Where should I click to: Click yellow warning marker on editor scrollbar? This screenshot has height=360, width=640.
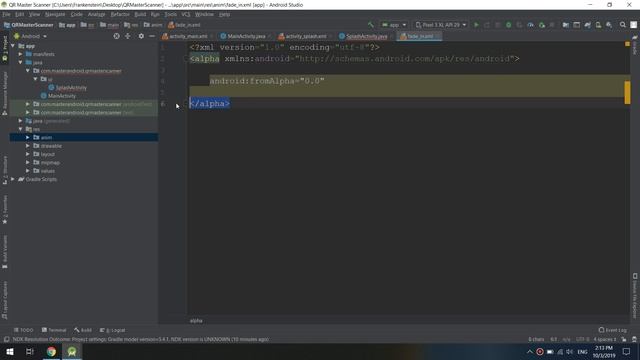[x=627, y=92]
